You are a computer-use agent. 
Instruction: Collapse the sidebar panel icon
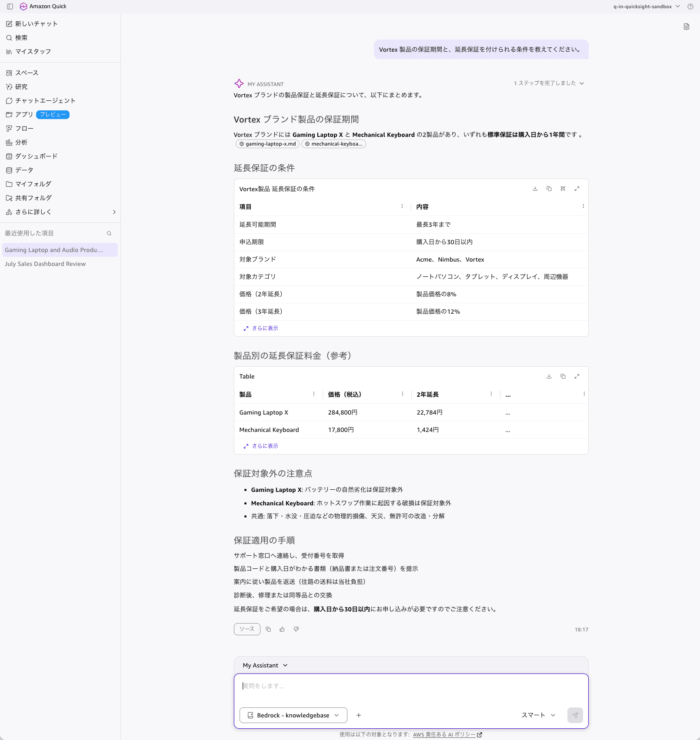pyautogui.click(x=10, y=7)
